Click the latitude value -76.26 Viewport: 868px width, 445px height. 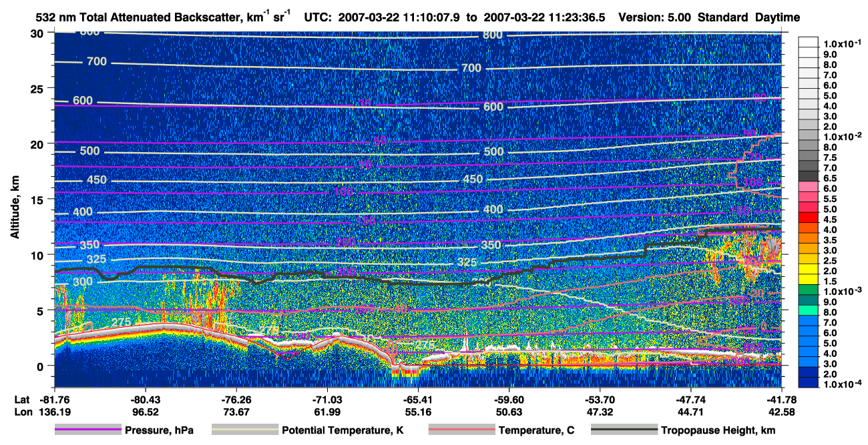click(x=236, y=400)
